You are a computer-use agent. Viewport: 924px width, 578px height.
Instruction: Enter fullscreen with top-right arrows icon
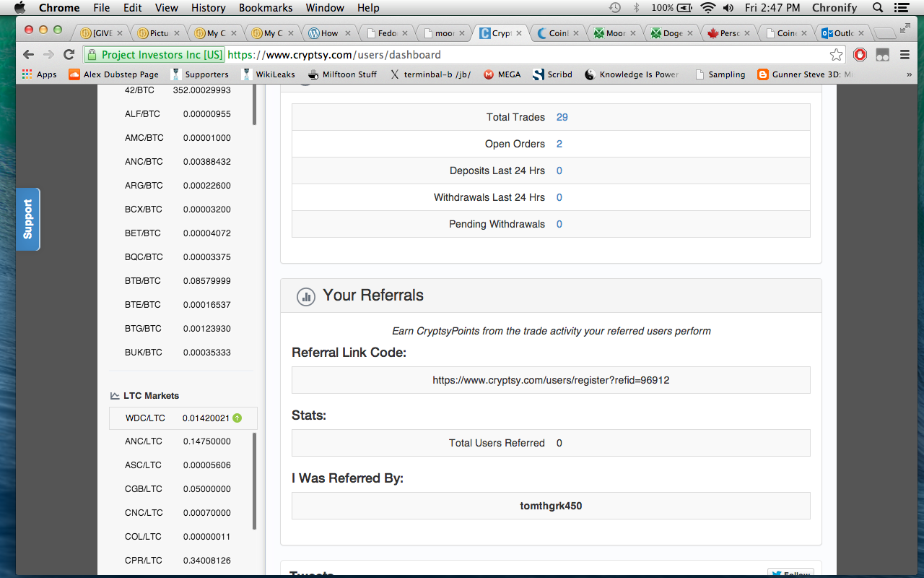tap(905, 29)
